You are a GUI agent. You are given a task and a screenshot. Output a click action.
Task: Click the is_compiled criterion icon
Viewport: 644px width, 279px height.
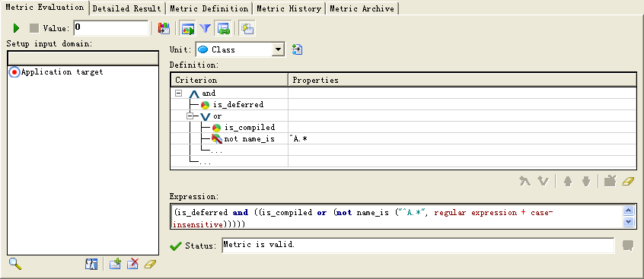click(x=216, y=128)
